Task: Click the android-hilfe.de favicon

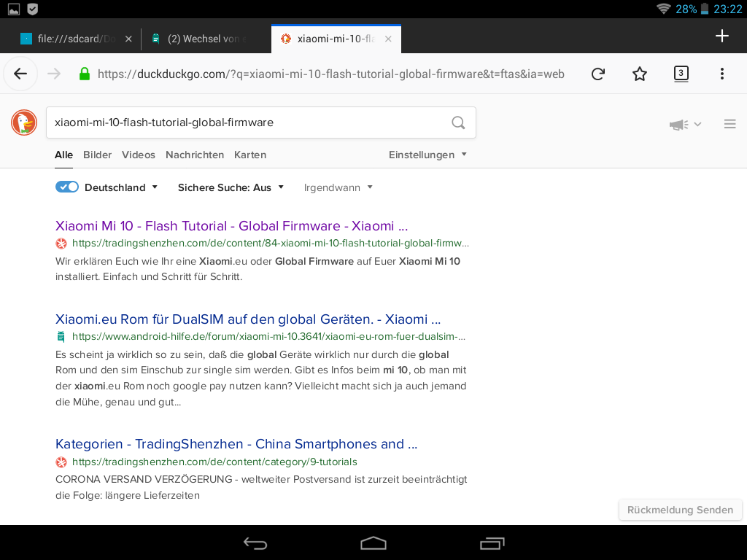Action: click(x=61, y=337)
